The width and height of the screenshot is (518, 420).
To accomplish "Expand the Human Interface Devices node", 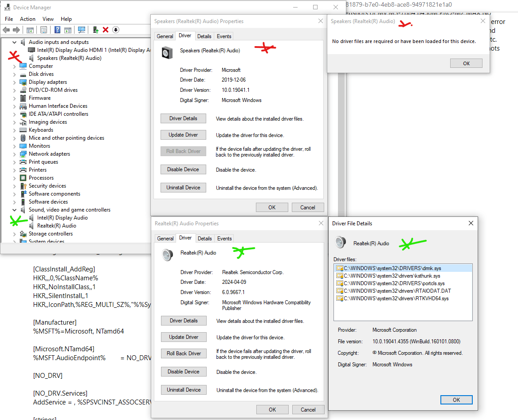I will (14, 106).
